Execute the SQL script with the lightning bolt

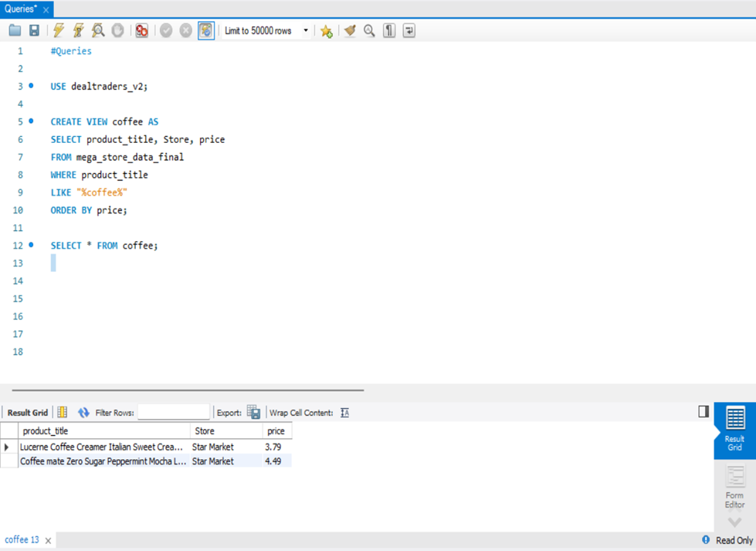pyautogui.click(x=59, y=30)
